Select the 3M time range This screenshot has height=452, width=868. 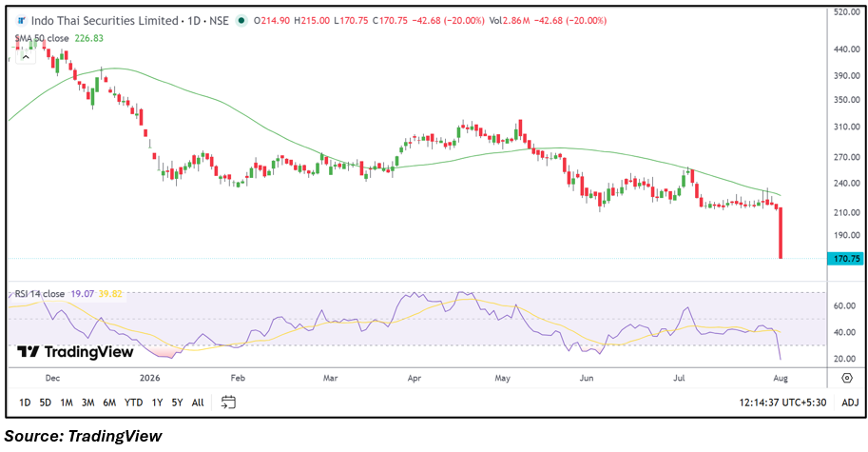point(88,403)
